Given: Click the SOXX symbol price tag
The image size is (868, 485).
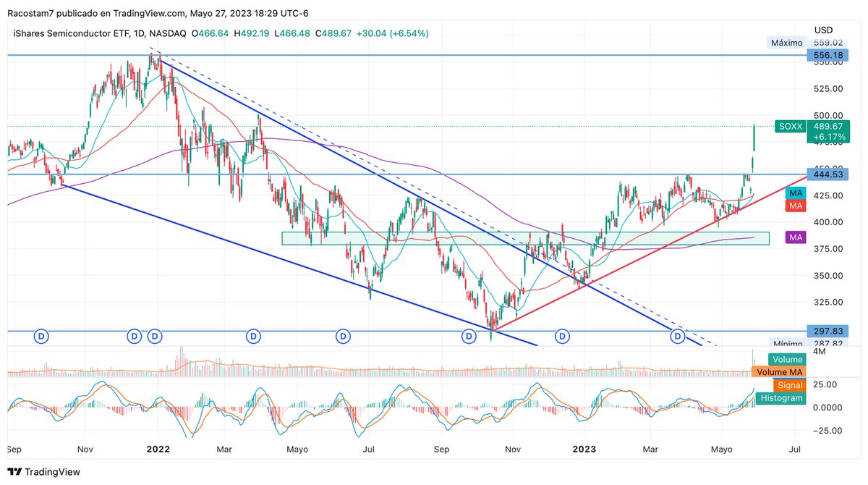Looking at the screenshot, I should point(789,126).
